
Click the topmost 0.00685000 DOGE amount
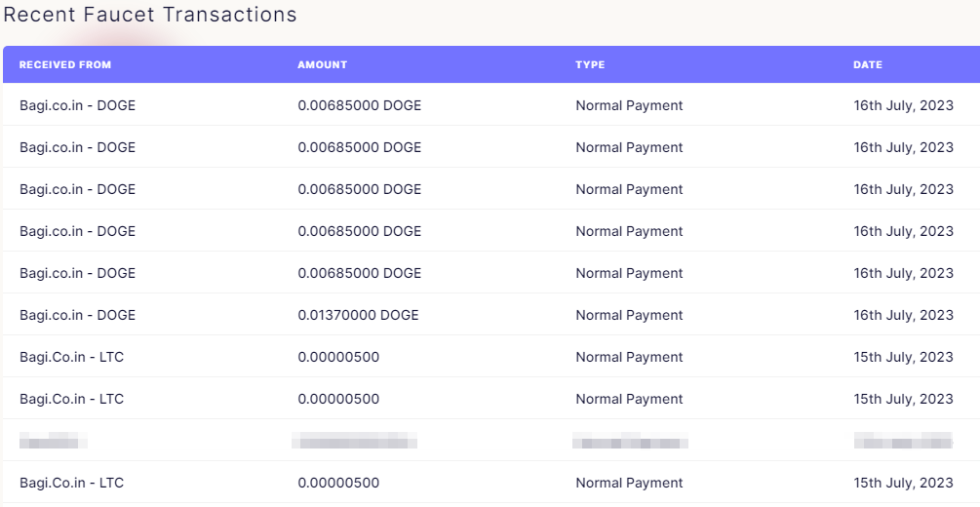coord(360,105)
